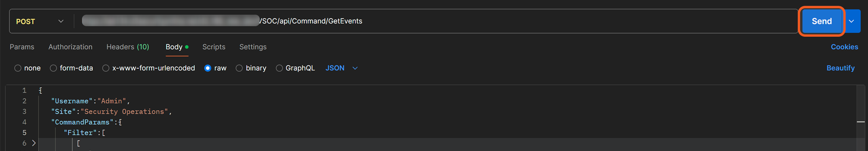Open the POST method dropdown
Screen dimensions: 868x151
[40, 21]
